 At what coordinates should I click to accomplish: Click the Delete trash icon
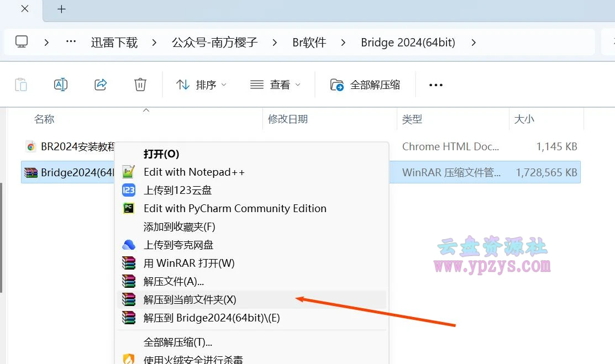tap(140, 84)
